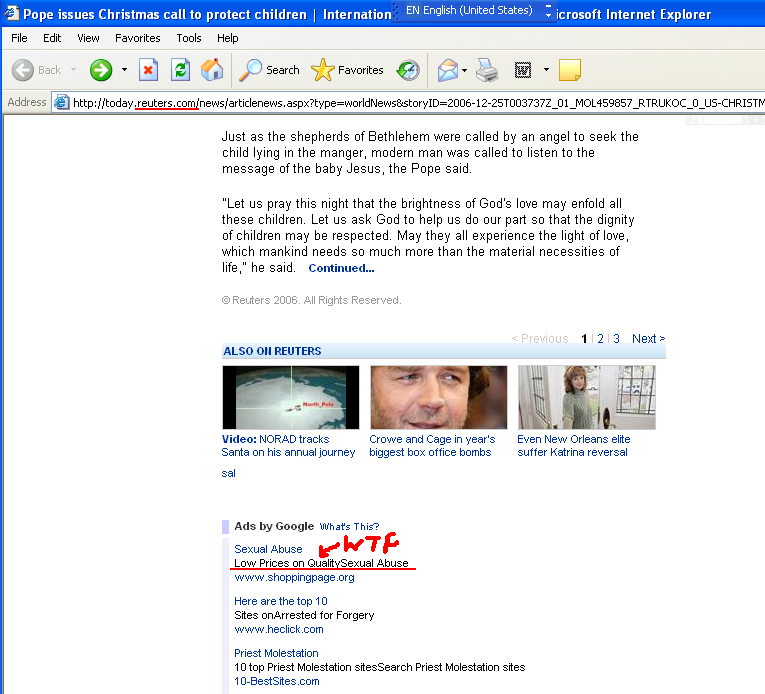Viewport: 765px width, 694px height.
Task: Open the Search pane in the toolbar
Action: tap(269, 70)
